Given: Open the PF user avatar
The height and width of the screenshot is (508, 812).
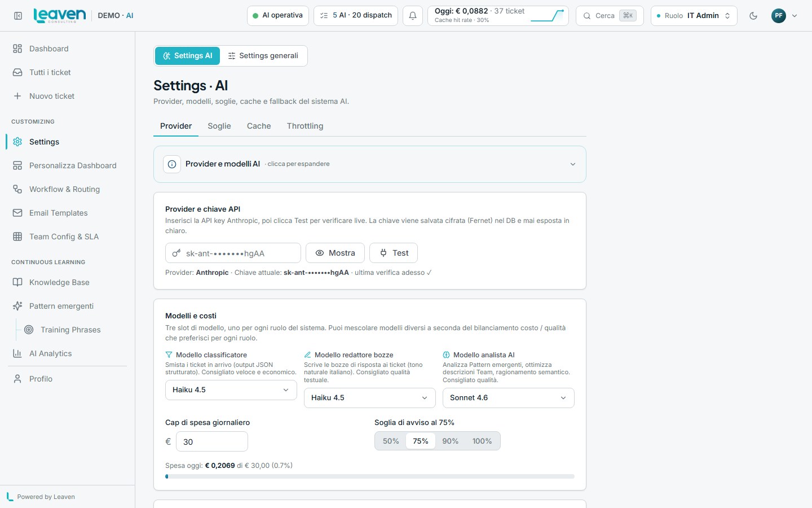Looking at the screenshot, I should tap(779, 16).
